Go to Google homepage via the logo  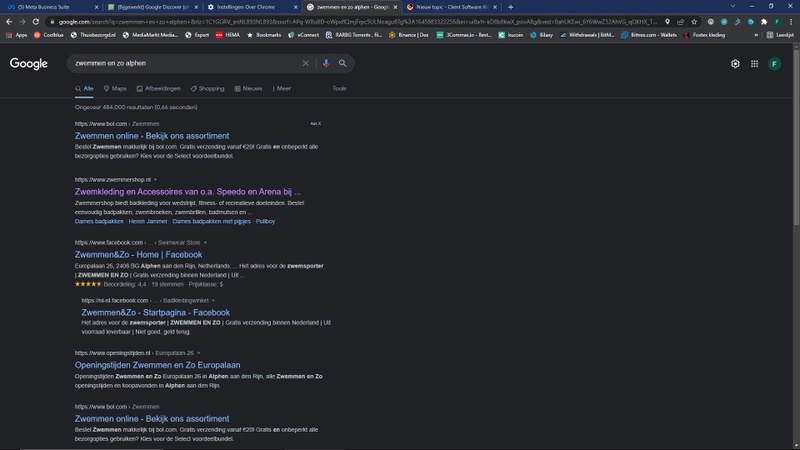click(29, 64)
